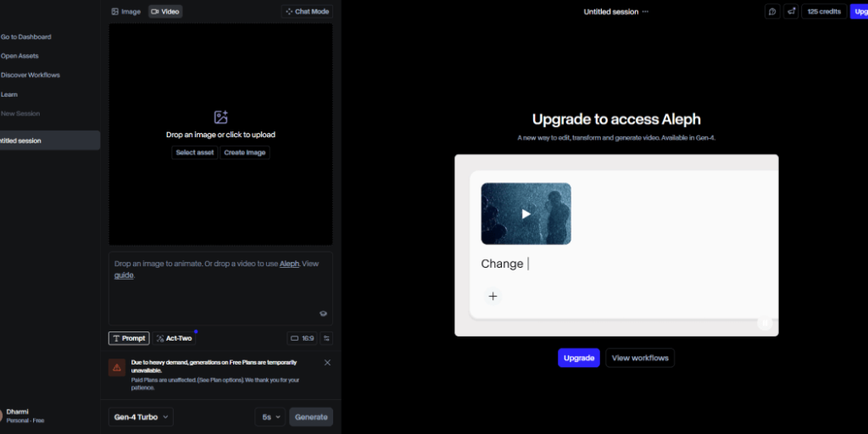
Task: Open the three-dot menu next to Untitled session
Action: point(645,12)
